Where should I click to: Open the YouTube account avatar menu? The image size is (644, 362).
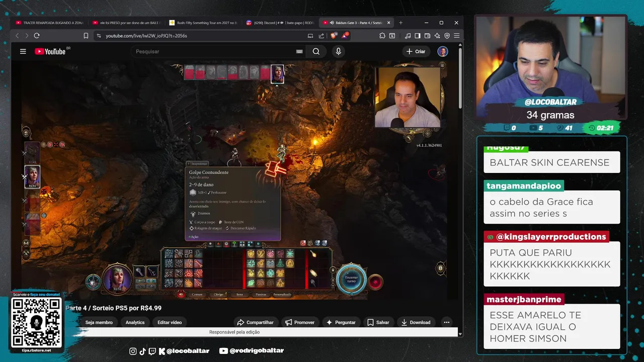[x=443, y=51]
